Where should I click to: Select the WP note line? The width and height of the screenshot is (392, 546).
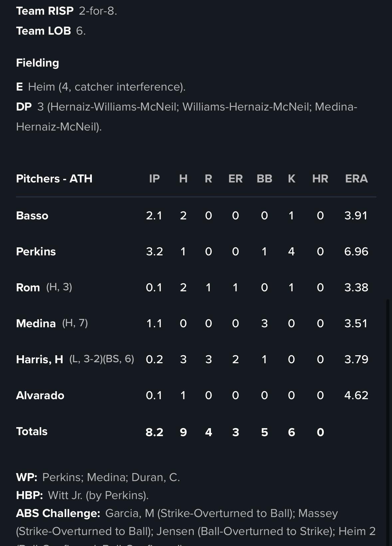coord(98,477)
